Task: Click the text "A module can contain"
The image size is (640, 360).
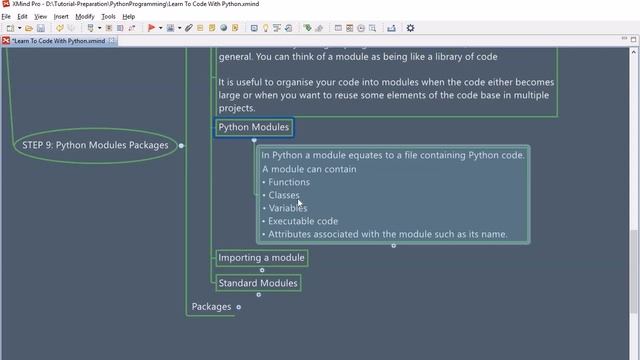Action: 309,169
